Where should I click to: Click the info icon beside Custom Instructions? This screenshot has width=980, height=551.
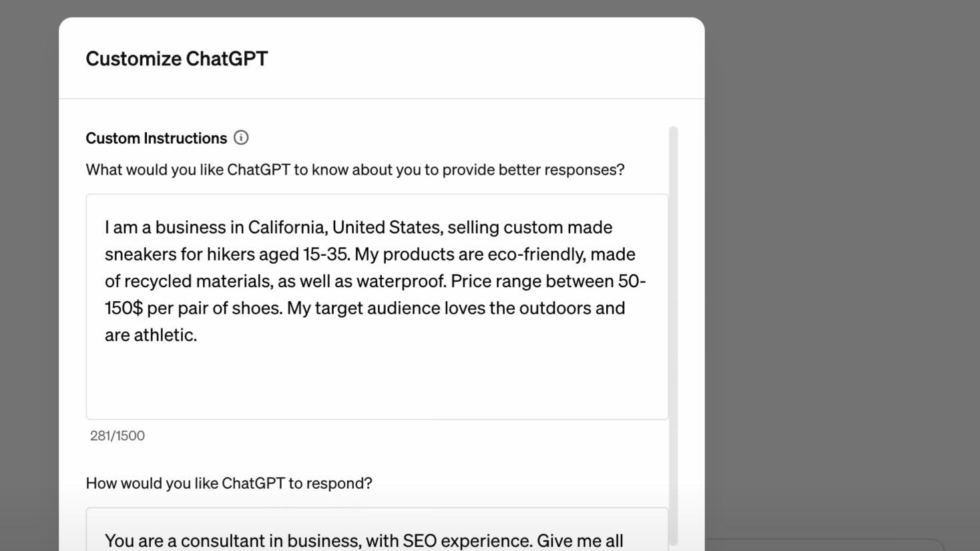241,138
